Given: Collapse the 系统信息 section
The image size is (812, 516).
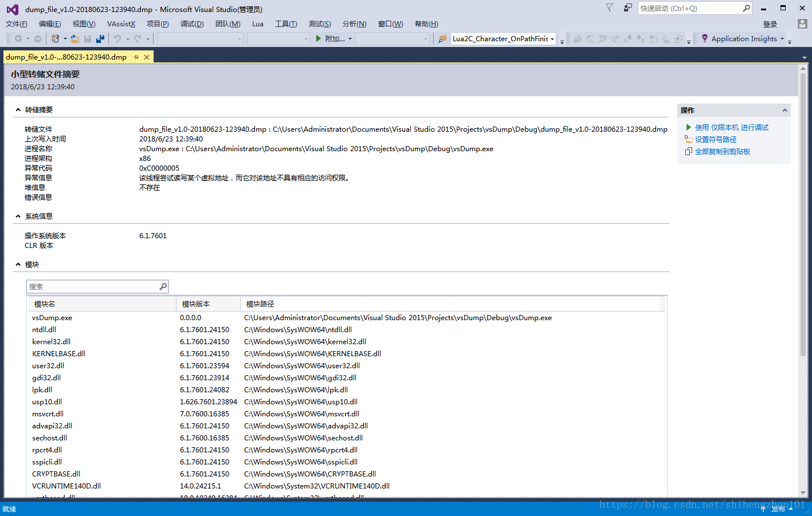Looking at the screenshot, I should (18, 216).
